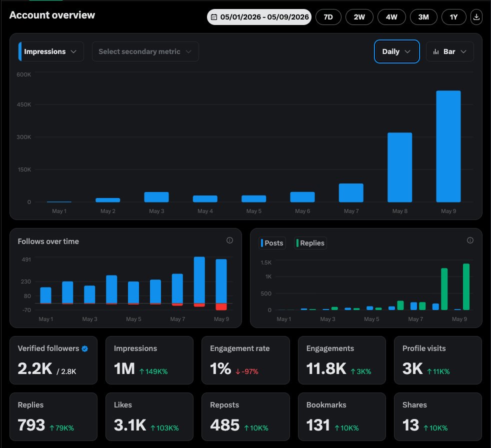This screenshot has height=448, width=491.
Task: Select the 2W time range
Action: coord(359,17)
